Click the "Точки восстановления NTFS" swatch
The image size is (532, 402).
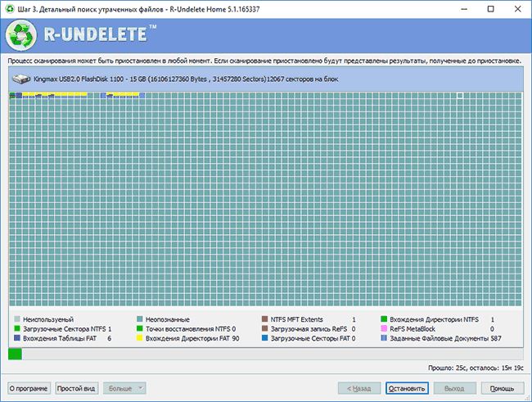(139, 328)
